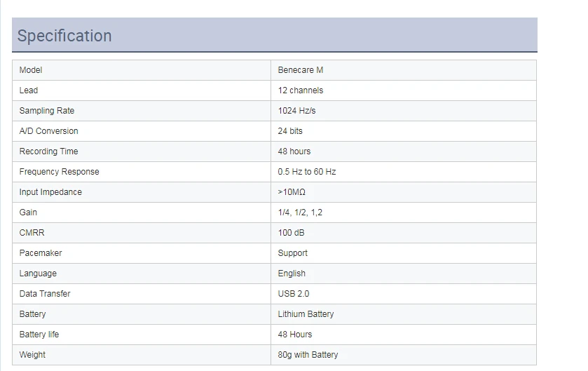Click the Language label
This screenshot has width=588, height=371.
click(x=38, y=274)
